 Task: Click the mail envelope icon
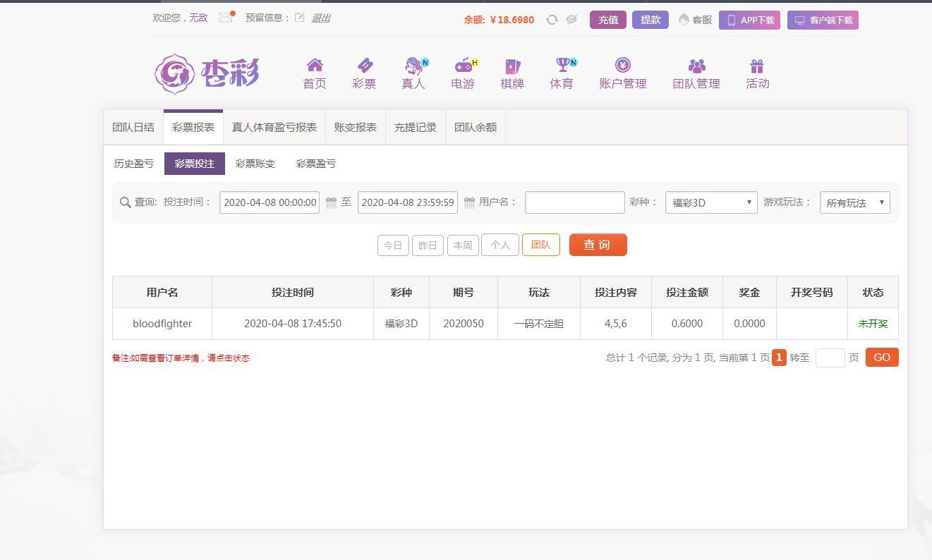[x=226, y=18]
